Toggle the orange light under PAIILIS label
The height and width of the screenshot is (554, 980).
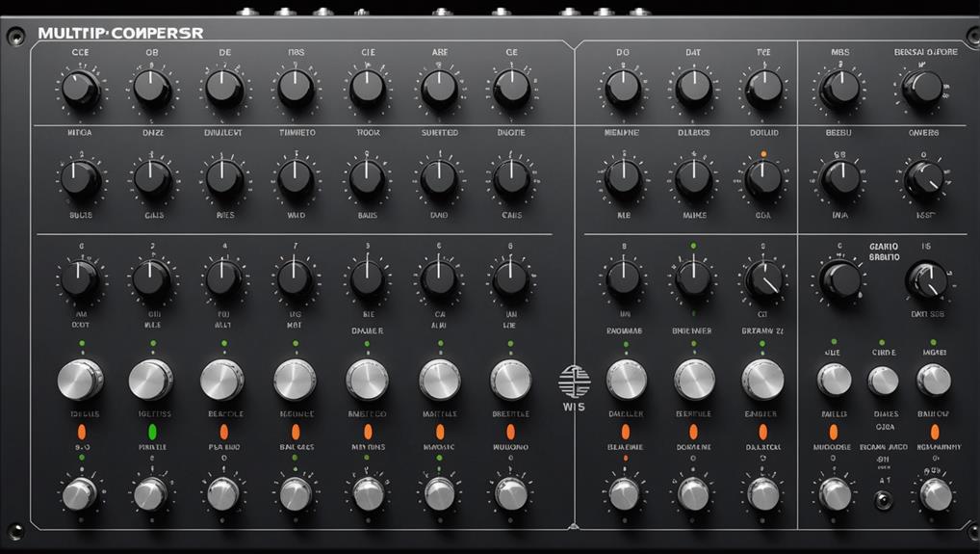click(x=833, y=432)
